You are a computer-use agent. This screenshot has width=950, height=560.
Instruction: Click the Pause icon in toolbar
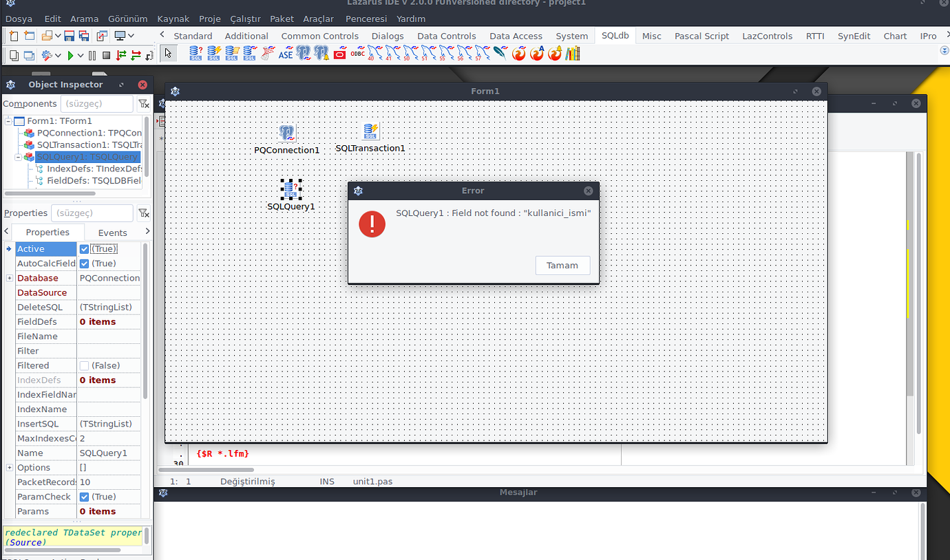92,56
